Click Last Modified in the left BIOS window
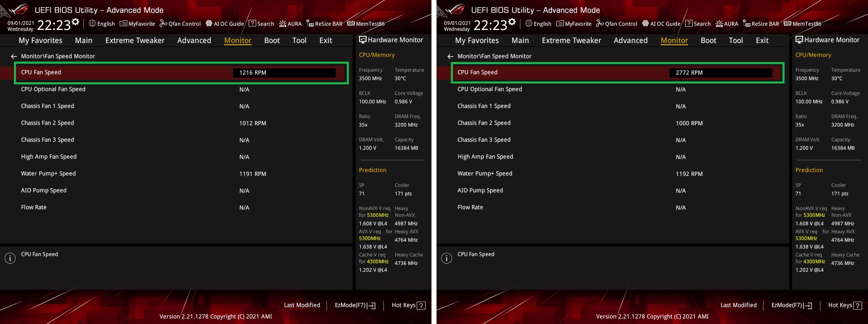 point(302,305)
